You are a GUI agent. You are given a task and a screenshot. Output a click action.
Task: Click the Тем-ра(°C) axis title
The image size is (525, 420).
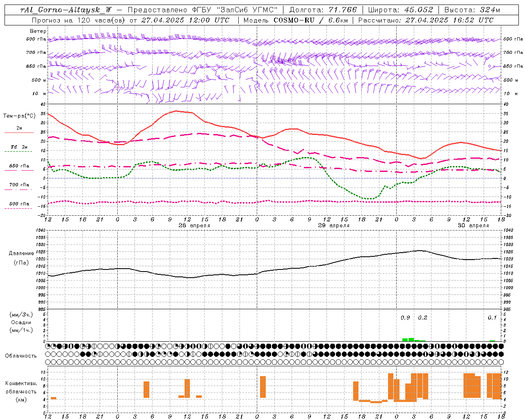pyautogui.click(x=19, y=116)
